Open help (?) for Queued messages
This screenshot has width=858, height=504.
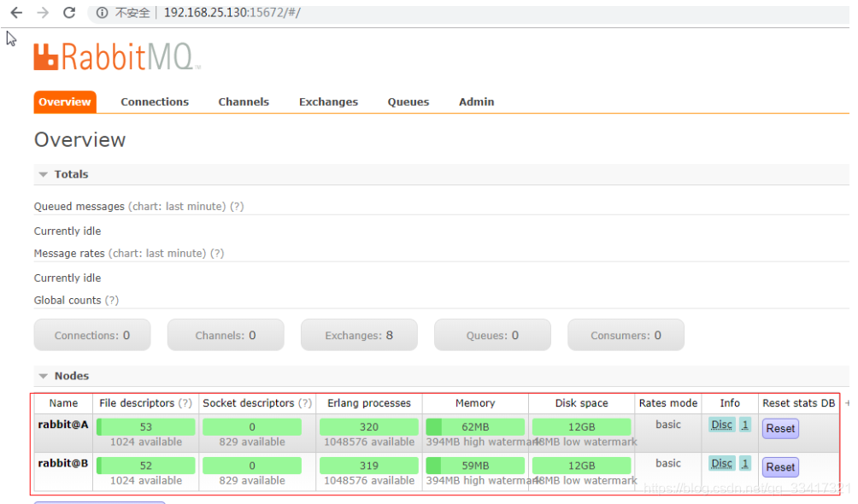(x=237, y=207)
